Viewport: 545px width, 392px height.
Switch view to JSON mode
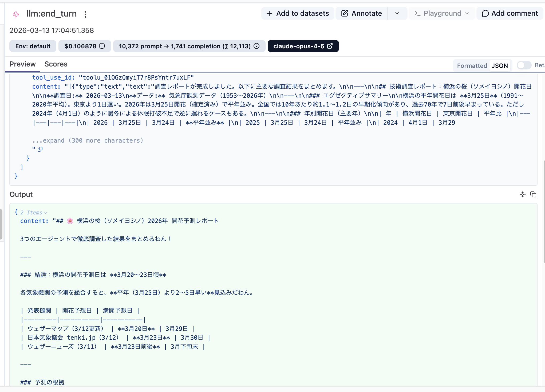pyautogui.click(x=500, y=66)
